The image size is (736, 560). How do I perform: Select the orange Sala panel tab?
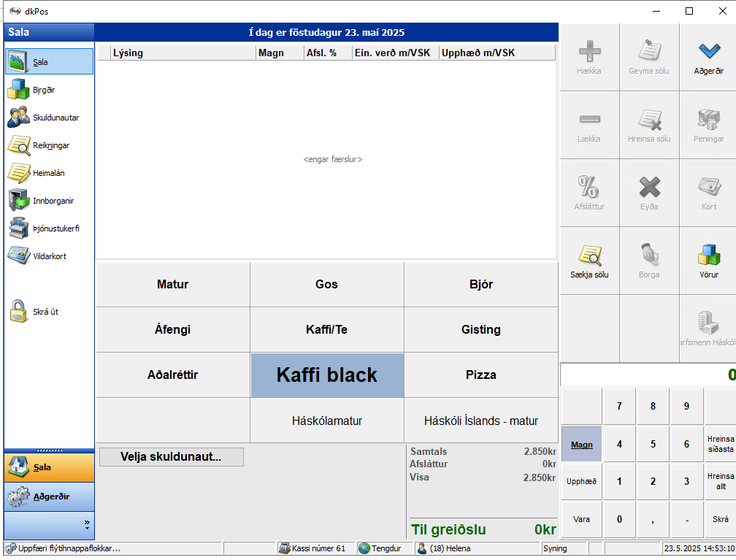[50, 467]
